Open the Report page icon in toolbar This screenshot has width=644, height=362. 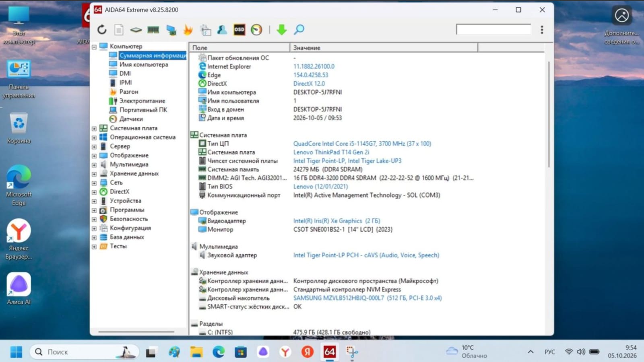pos(119,29)
